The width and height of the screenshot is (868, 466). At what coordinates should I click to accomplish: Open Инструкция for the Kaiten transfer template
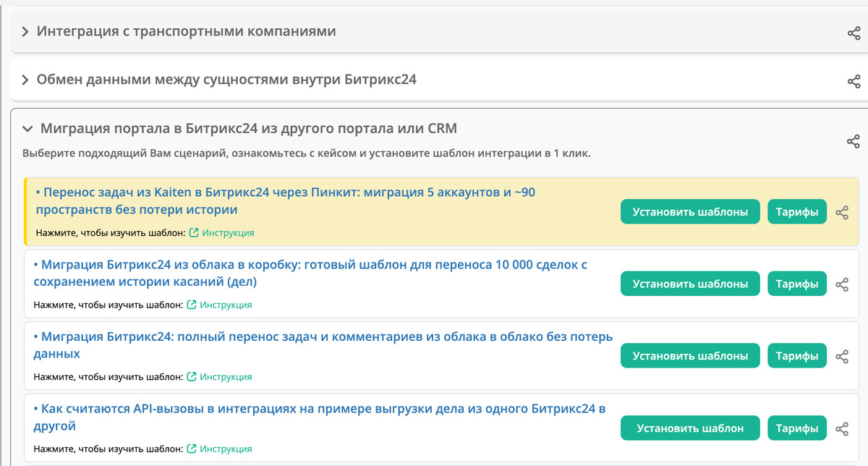228,233
